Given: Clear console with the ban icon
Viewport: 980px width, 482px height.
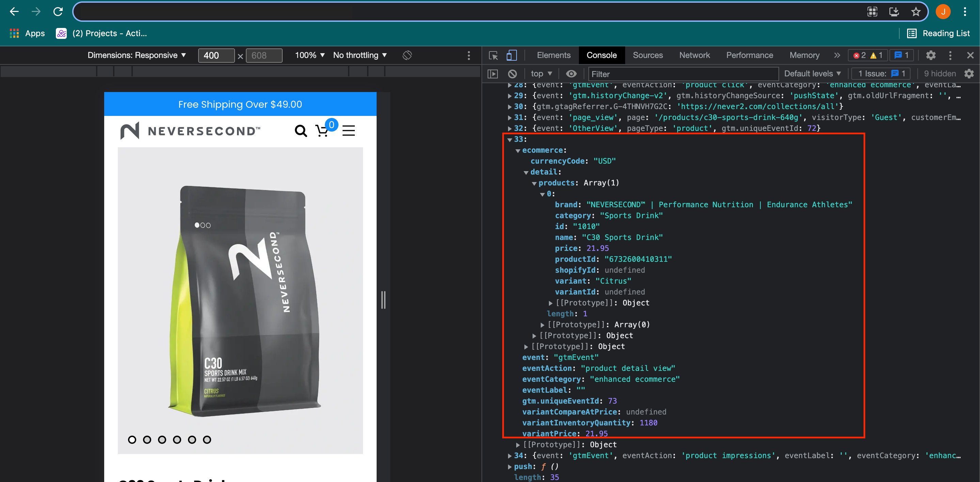Looking at the screenshot, I should pos(512,74).
